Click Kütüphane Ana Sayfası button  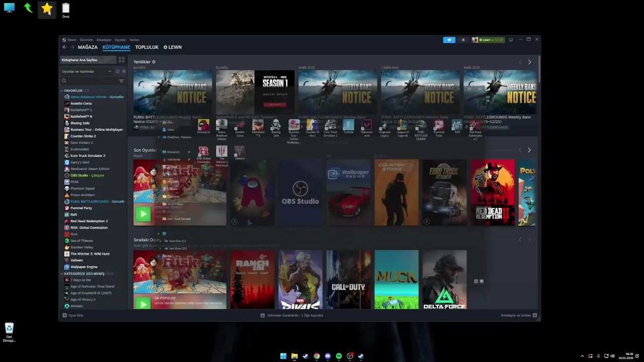pyautogui.click(x=88, y=60)
